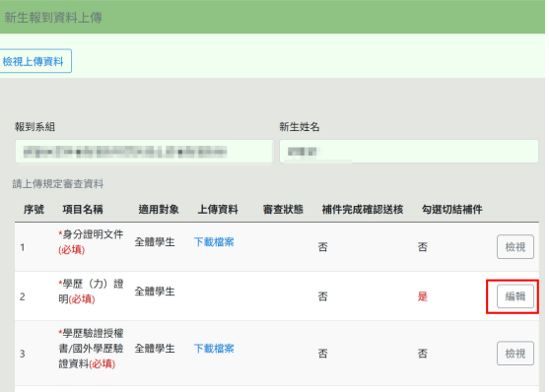Focus the 報到系組 input field
This screenshot has height=392, width=549.
tap(144, 152)
